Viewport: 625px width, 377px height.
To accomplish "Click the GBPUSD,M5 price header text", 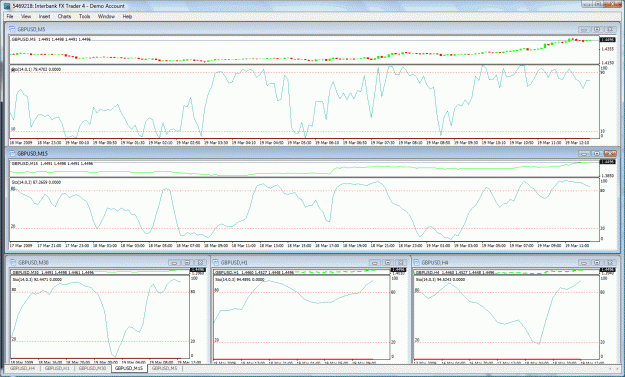I will [51, 39].
